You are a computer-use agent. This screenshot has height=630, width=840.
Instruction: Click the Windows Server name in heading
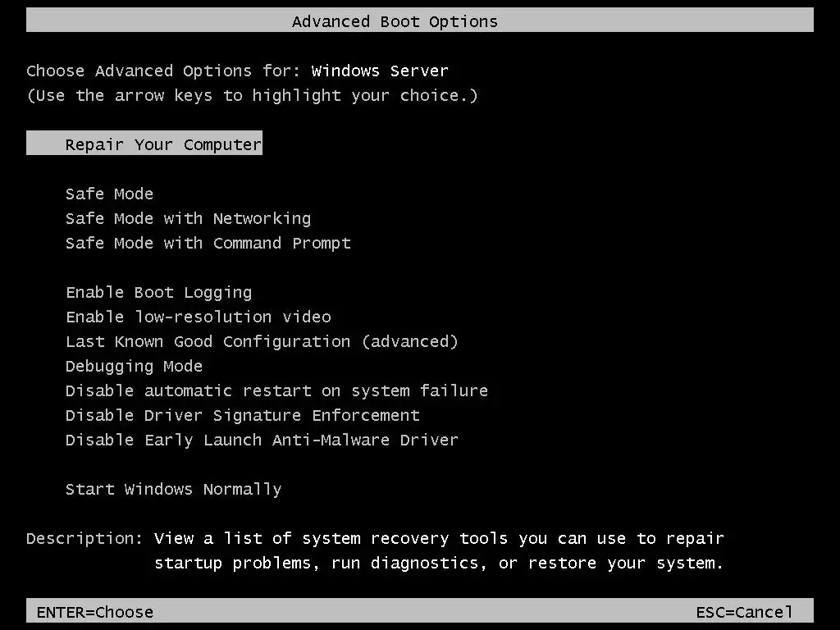(380, 71)
